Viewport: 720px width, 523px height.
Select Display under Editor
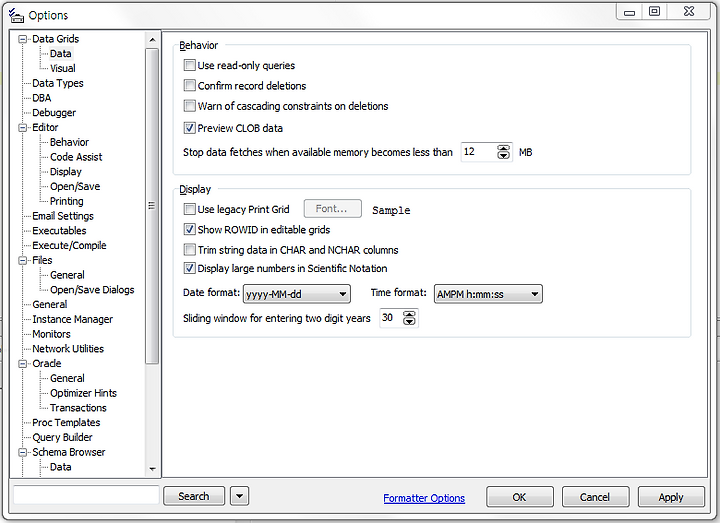[x=66, y=172]
